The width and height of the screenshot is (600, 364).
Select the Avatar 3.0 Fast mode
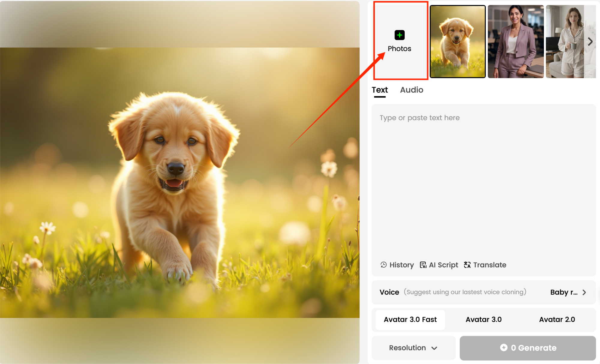pos(410,320)
